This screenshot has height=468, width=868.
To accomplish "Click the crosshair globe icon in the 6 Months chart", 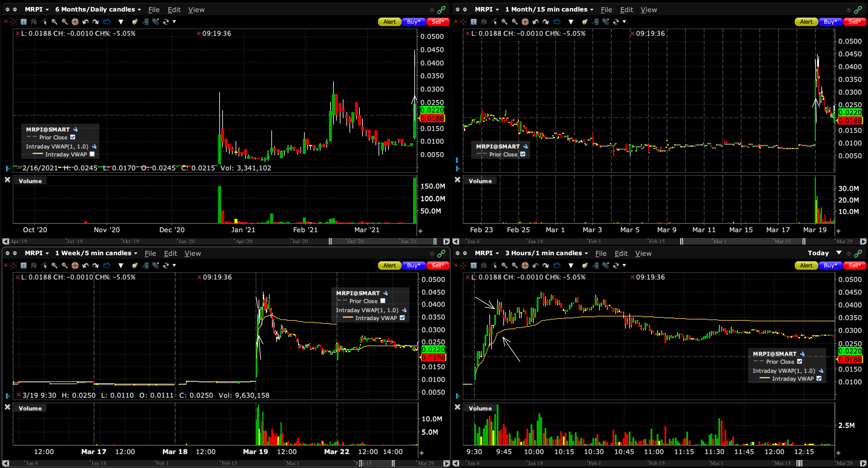I will pyautogui.click(x=75, y=22).
